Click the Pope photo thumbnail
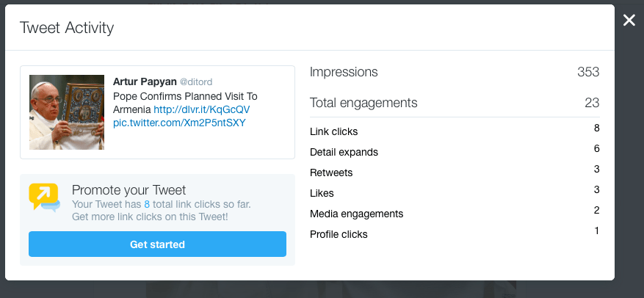The width and height of the screenshot is (644, 298). point(67,112)
